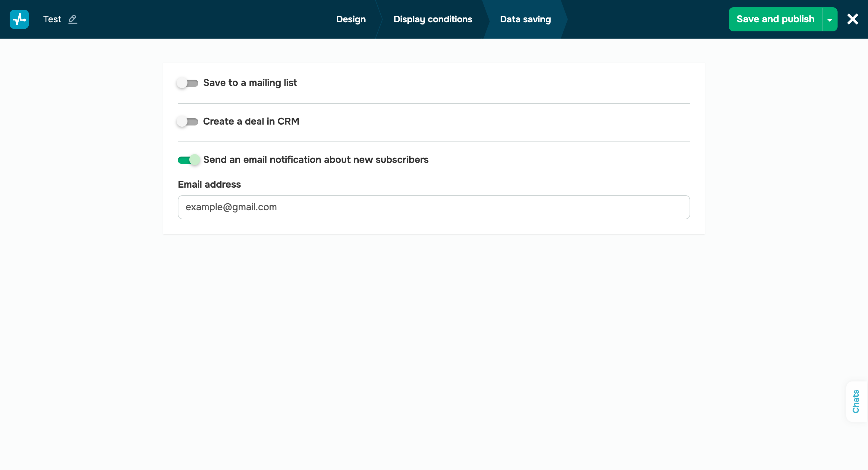Open the Display conditions tab

[433, 19]
